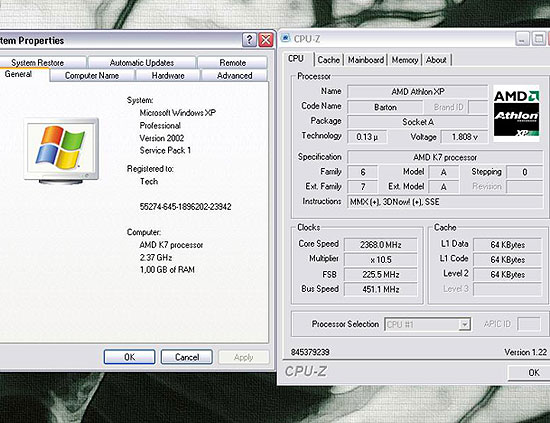The image size is (550, 423).
Task: Click the FSB value 225.5 MHz
Action: [x=381, y=275]
